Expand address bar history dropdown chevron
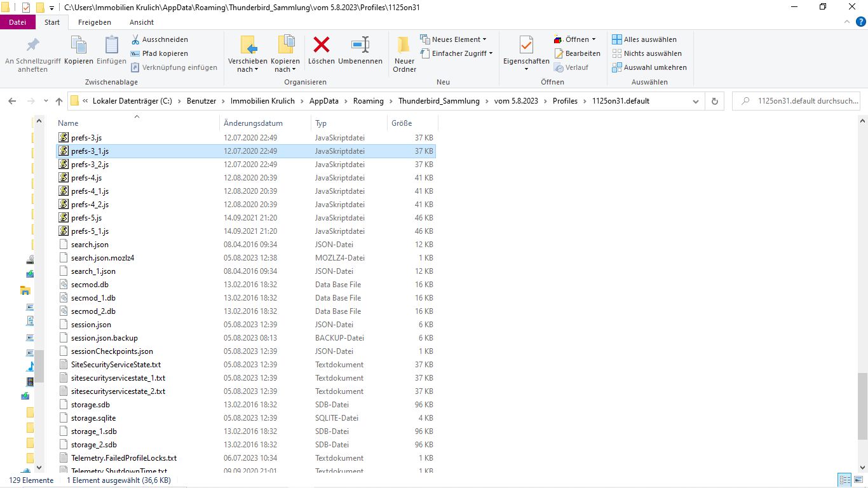Image resolution: width=868 pixels, height=488 pixels. (x=696, y=101)
